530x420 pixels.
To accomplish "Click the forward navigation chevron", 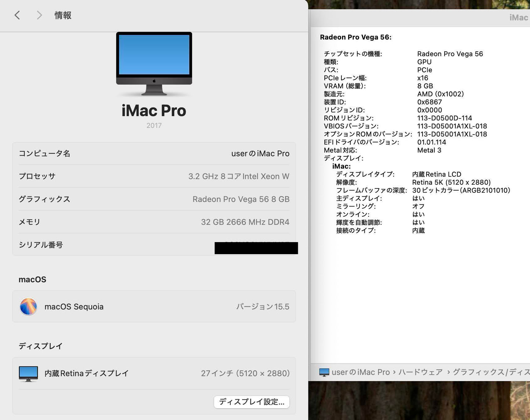I will click(x=39, y=15).
